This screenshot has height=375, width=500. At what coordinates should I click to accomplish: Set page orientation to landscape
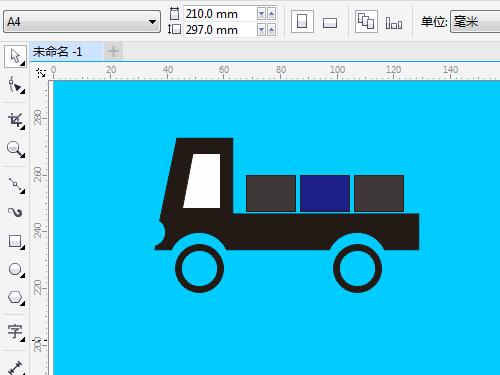point(330,23)
